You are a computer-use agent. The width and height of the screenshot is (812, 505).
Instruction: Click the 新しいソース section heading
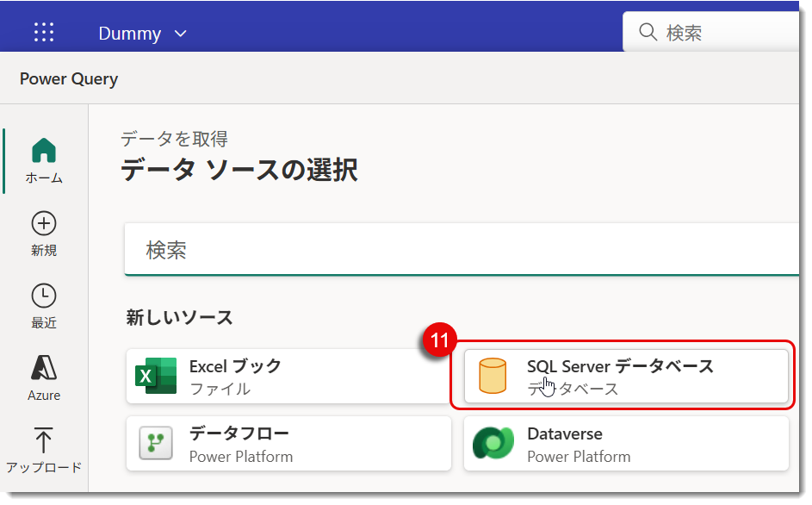(x=180, y=317)
